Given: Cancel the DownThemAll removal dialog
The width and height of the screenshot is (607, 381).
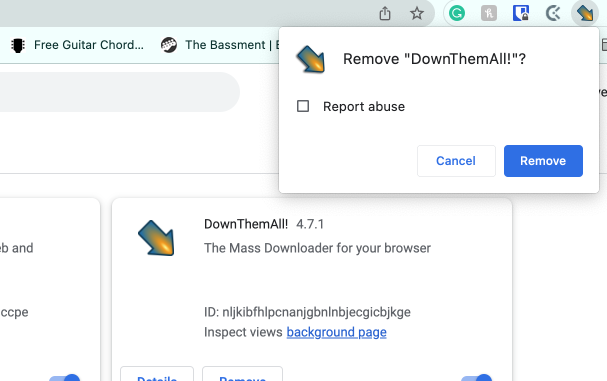Looking at the screenshot, I should point(456,161).
